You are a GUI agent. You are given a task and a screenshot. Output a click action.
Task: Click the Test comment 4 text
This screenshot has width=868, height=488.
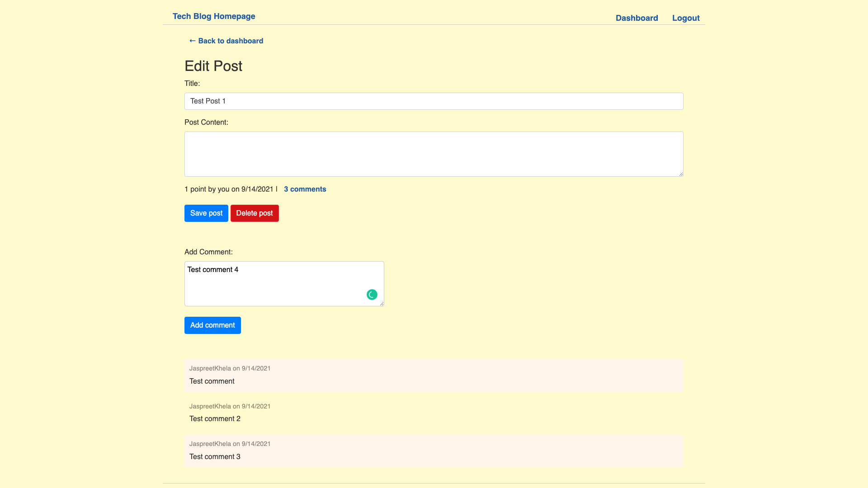[x=212, y=269]
